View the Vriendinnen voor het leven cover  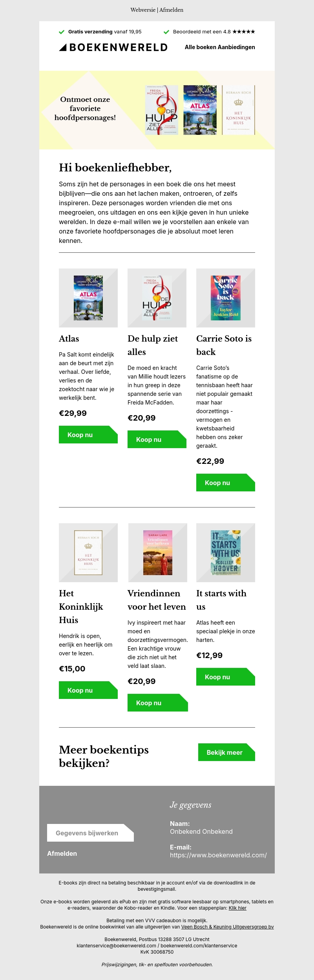coord(158,553)
